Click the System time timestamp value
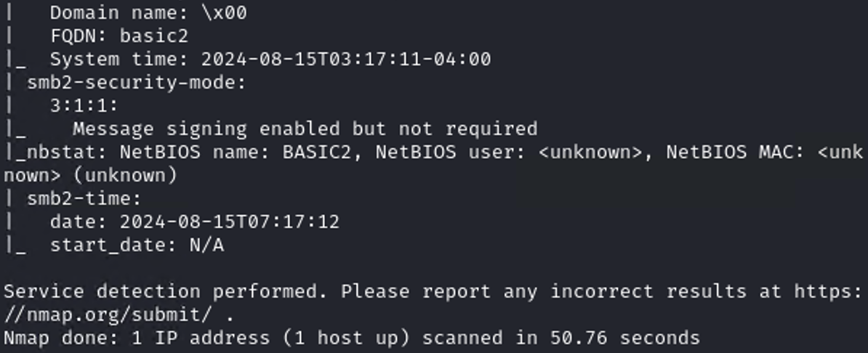 pos(345,60)
